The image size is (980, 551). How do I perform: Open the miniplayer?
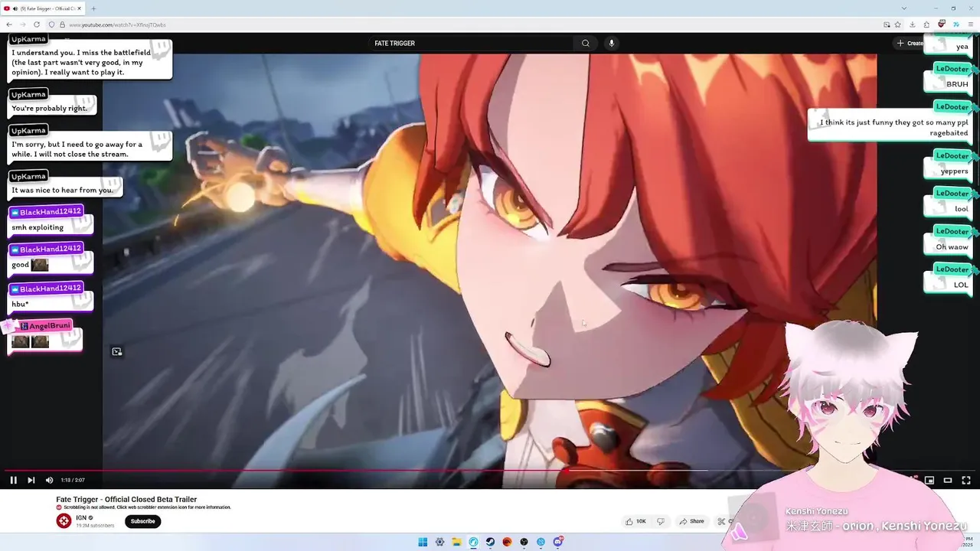click(929, 480)
